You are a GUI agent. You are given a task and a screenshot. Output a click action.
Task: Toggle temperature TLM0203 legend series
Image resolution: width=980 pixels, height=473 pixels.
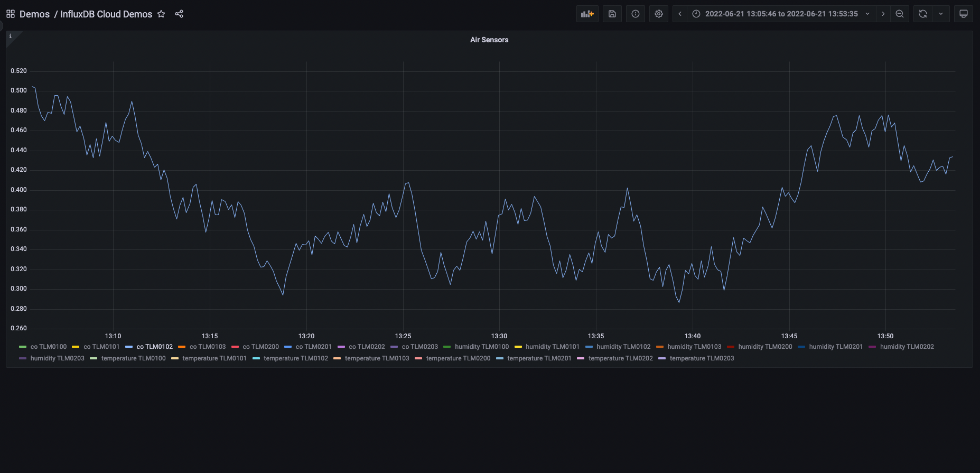[702, 358]
